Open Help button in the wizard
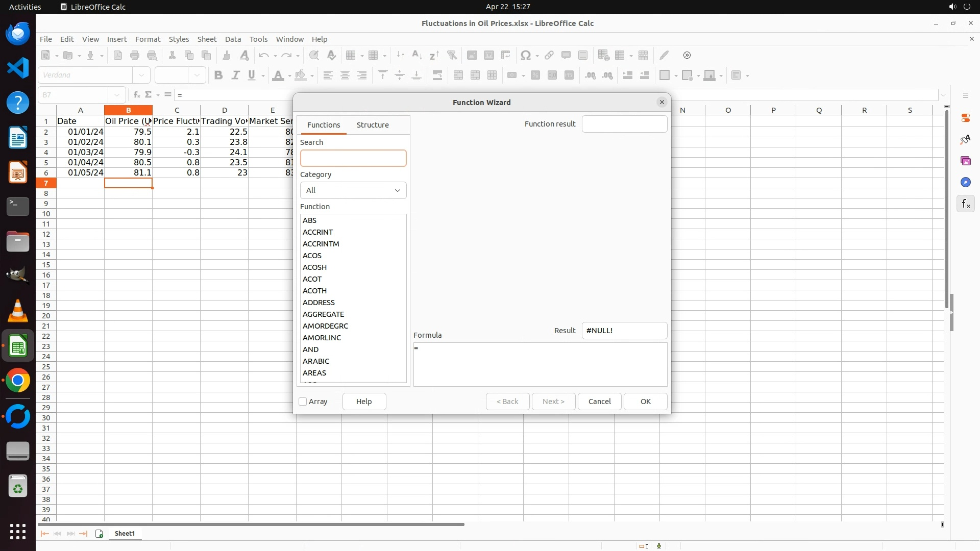This screenshot has width=980, height=551. (364, 402)
